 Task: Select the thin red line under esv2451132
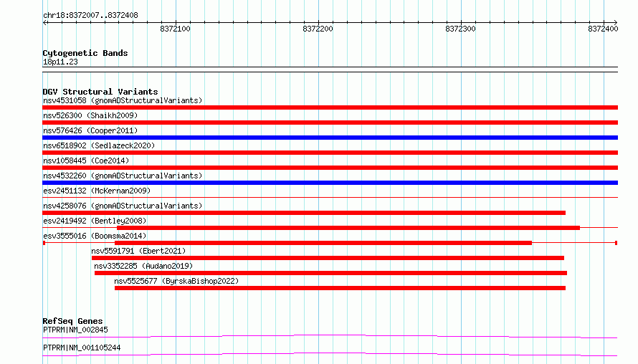point(330,198)
